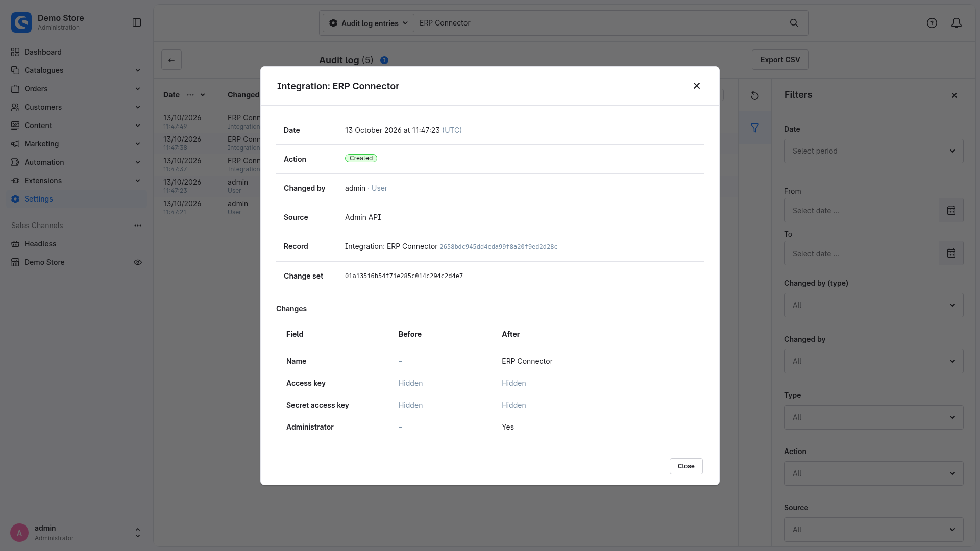The width and height of the screenshot is (980, 551).
Task: Open the Type filter dropdown
Action: coord(874,417)
